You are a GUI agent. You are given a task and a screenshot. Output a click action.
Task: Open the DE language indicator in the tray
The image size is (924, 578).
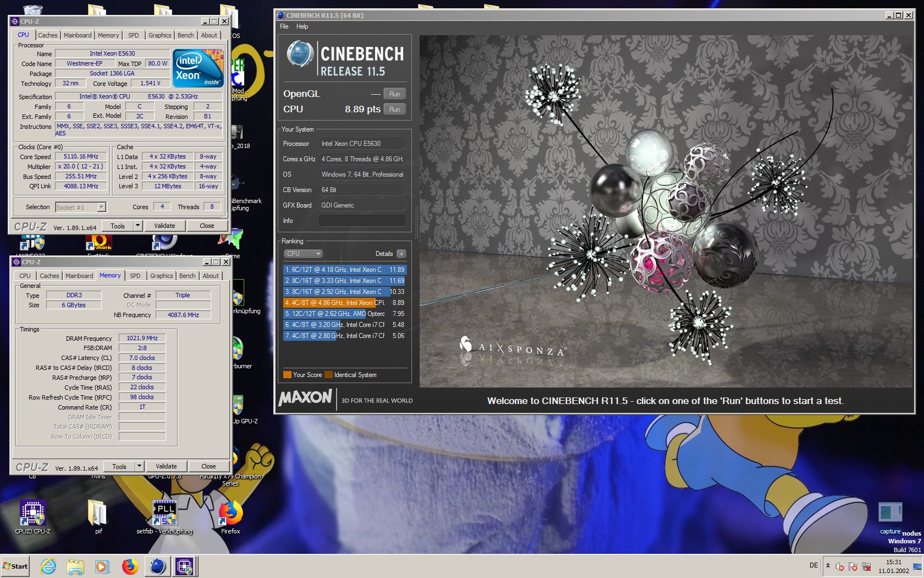click(x=813, y=565)
